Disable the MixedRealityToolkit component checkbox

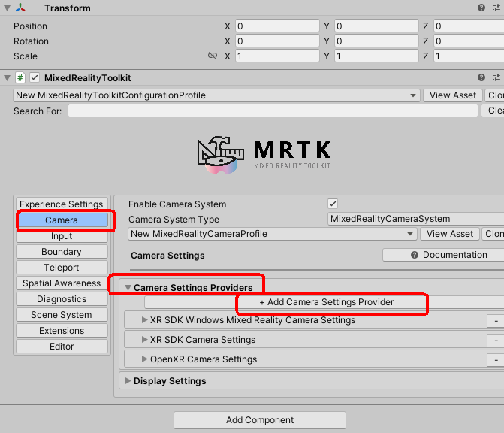[35, 77]
